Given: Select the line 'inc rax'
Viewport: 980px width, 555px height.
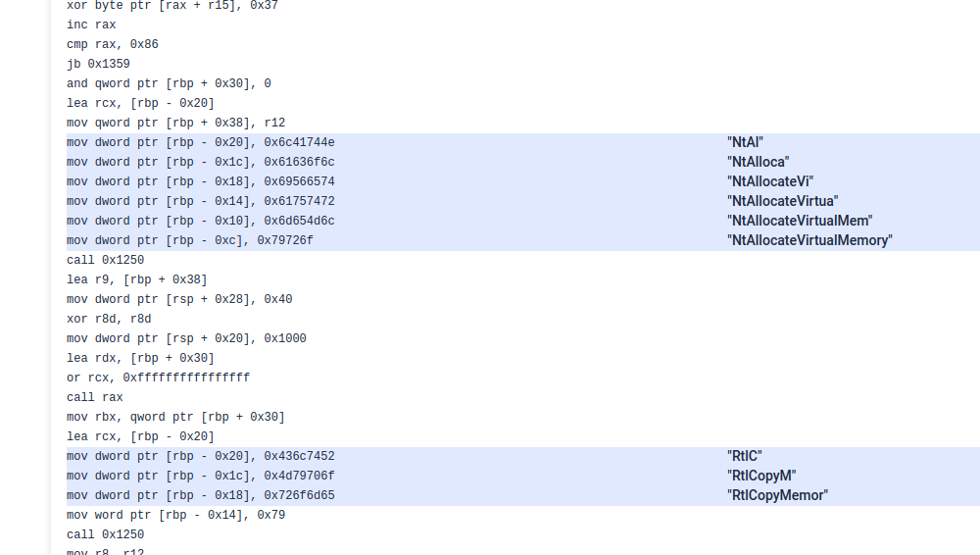Looking at the screenshot, I should pos(91,25).
